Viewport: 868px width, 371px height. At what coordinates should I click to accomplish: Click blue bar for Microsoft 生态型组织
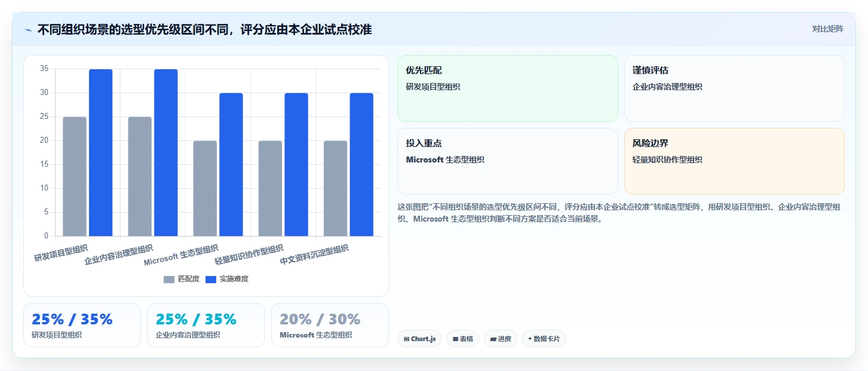231,164
